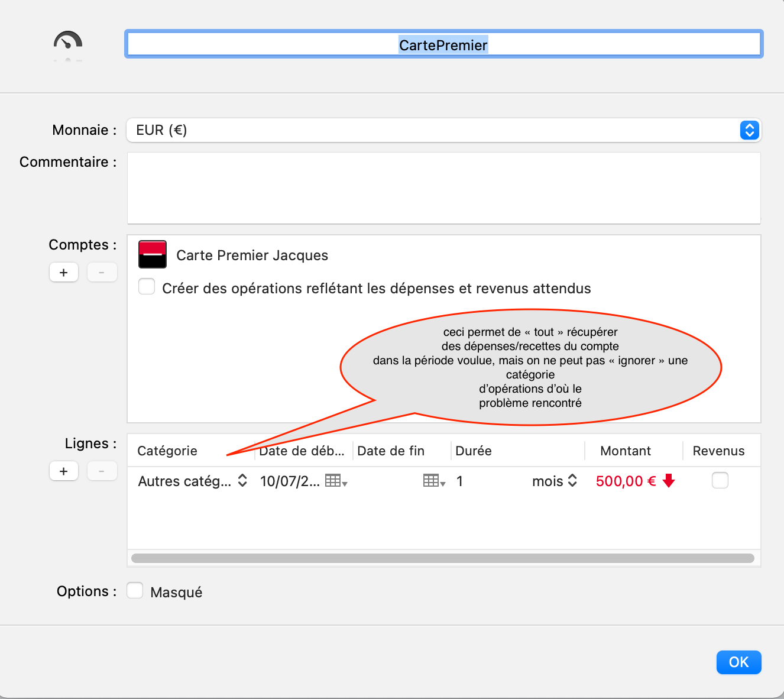This screenshot has height=699, width=784.
Task: Click the Catégorie column header
Action: coord(167,451)
